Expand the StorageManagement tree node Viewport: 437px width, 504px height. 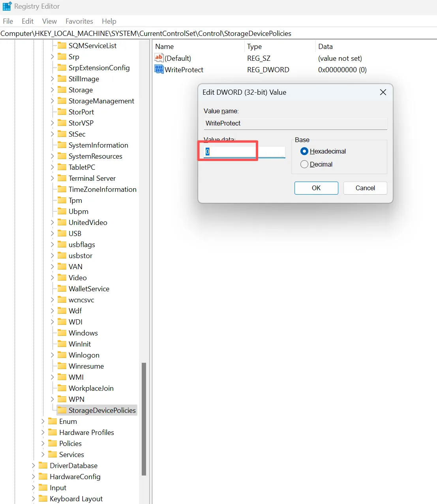[52, 101]
